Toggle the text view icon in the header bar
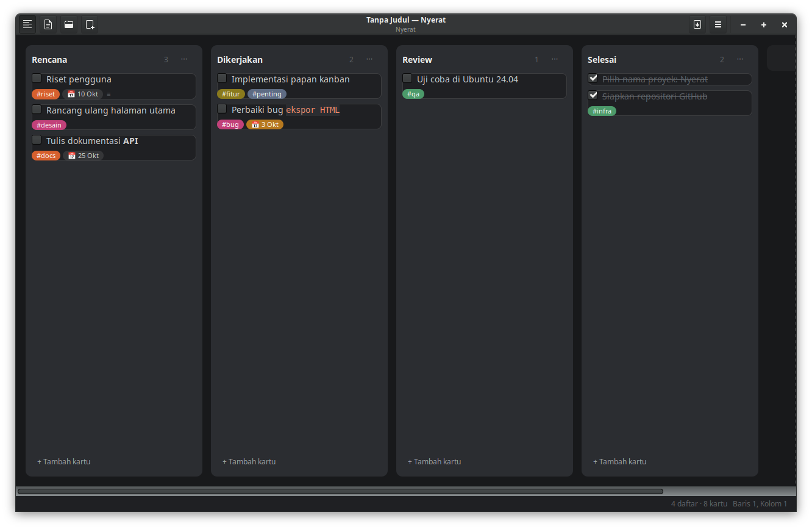This screenshot has height=529, width=812. coord(27,24)
